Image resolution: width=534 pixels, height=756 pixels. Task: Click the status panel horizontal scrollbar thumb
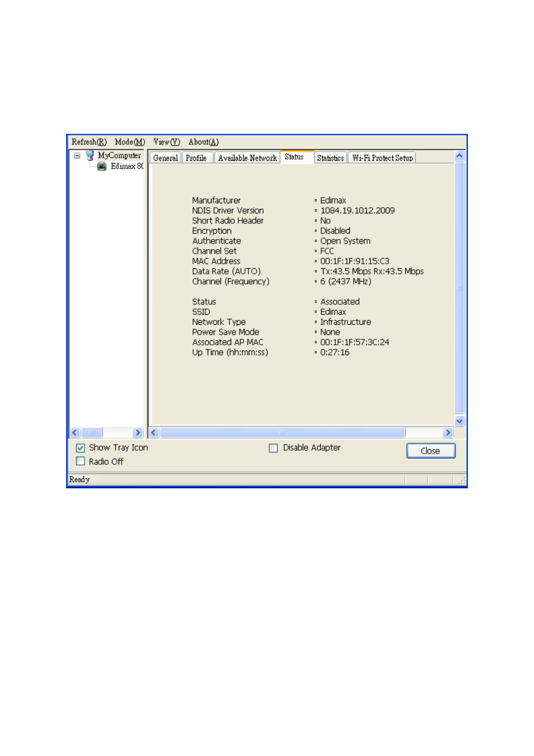tap(283, 432)
